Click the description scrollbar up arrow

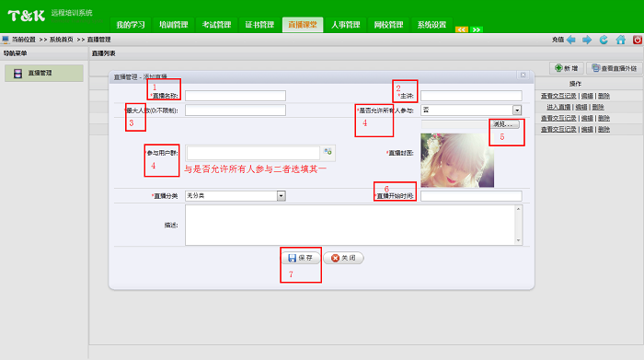[518, 209]
